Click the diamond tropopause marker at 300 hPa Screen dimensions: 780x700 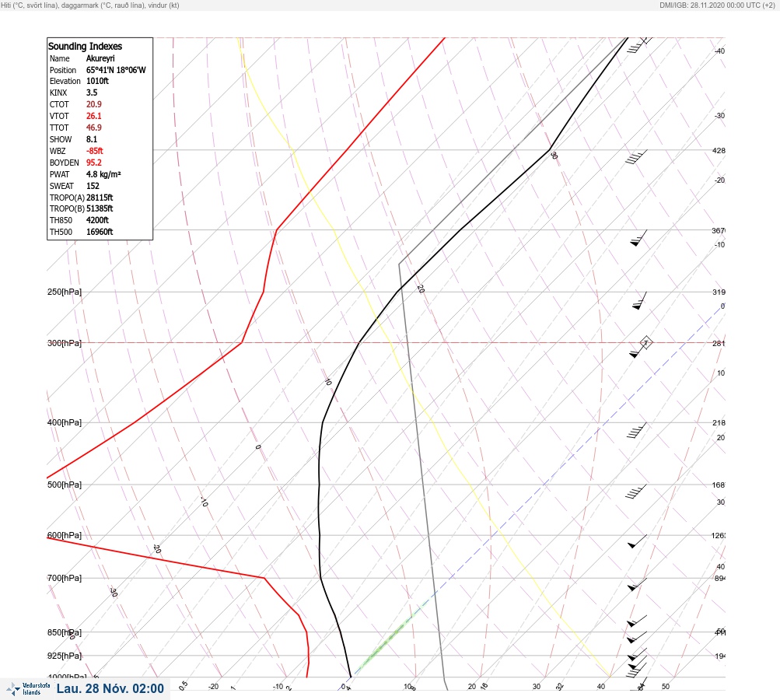pyautogui.click(x=645, y=342)
